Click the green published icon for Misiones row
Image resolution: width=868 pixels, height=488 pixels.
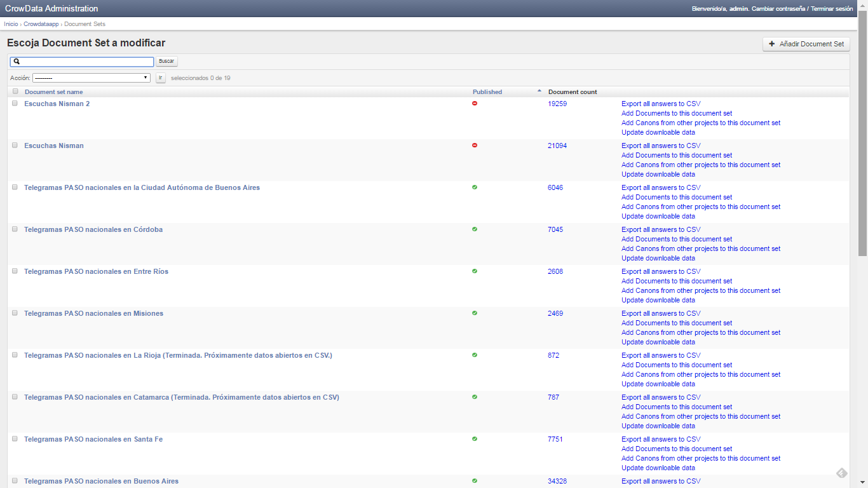[475, 313]
